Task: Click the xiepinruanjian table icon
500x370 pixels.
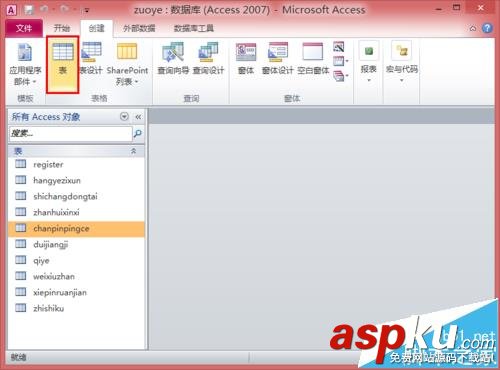Action: [x=21, y=292]
